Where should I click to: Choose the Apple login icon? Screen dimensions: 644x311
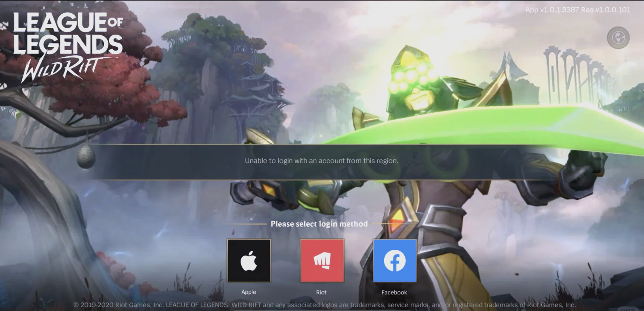249,260
